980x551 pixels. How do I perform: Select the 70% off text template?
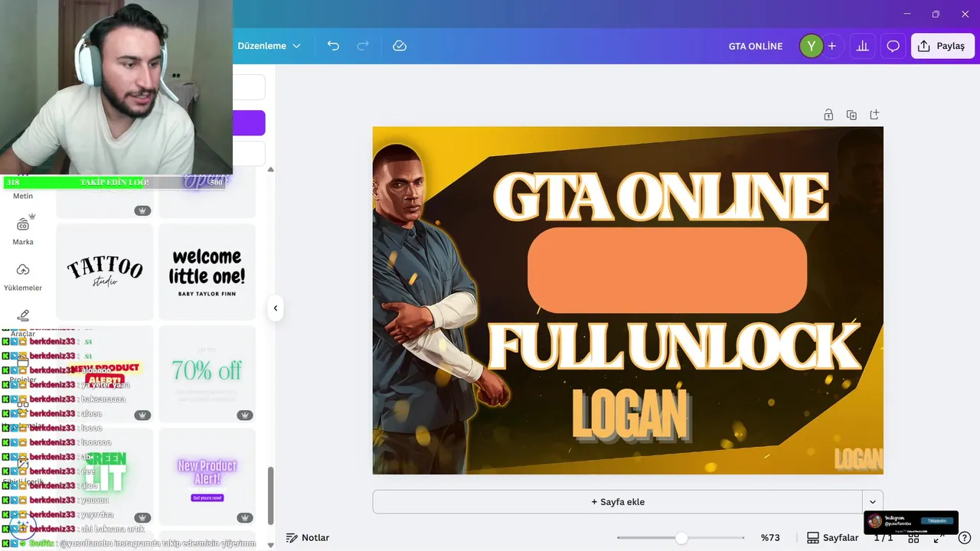[207, 373]
